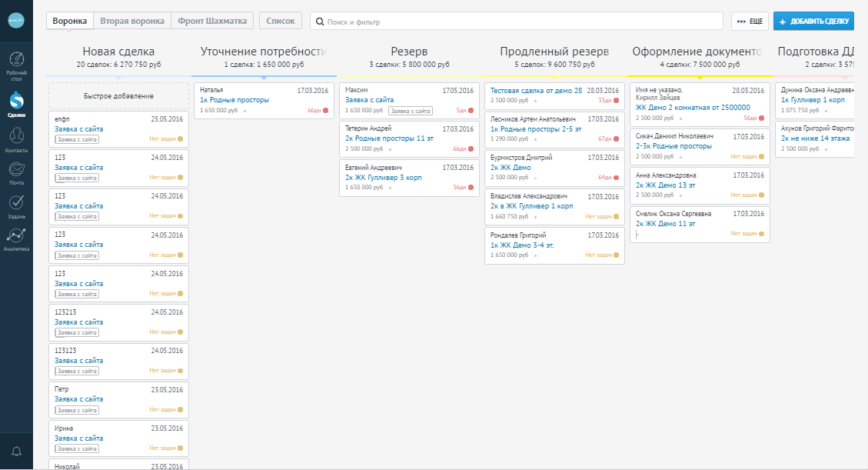Open deal 1к Родные просторы

(x=234, y=100)
